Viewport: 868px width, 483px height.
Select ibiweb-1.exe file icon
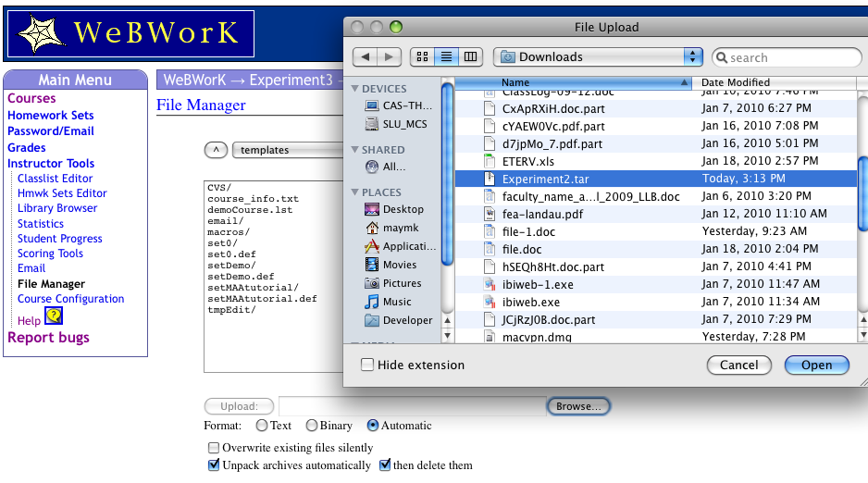tap(490, 284)
